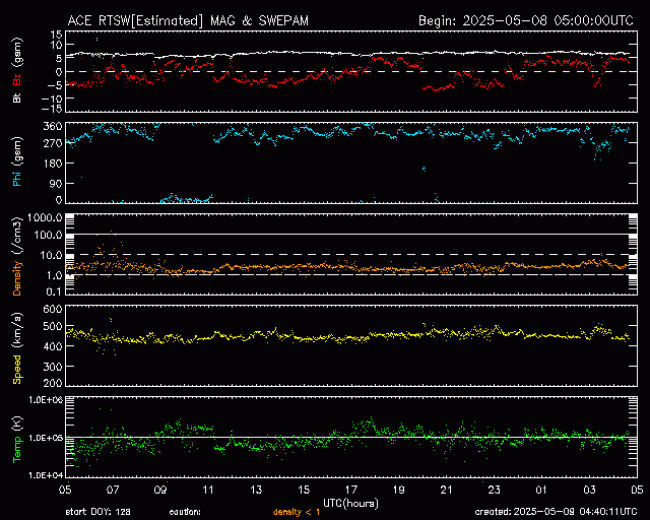Click the 'Begin: 2025-05-08 05:00:00UTC' timestamp
650x520 pixels.
click(526, 21)
